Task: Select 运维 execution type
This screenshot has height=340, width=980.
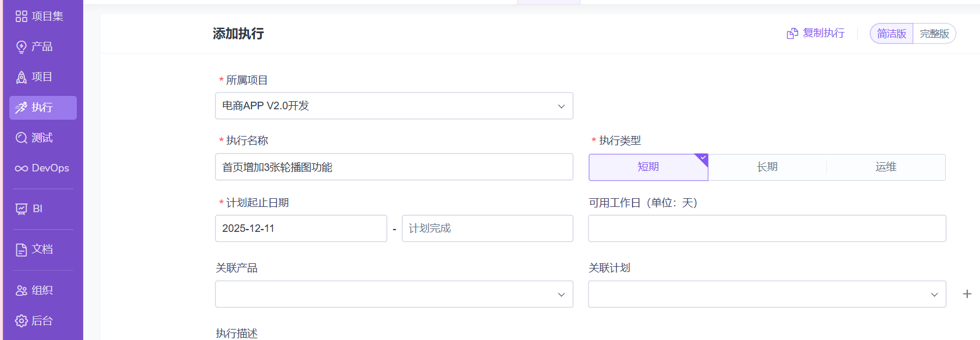Action: [886, 167]
